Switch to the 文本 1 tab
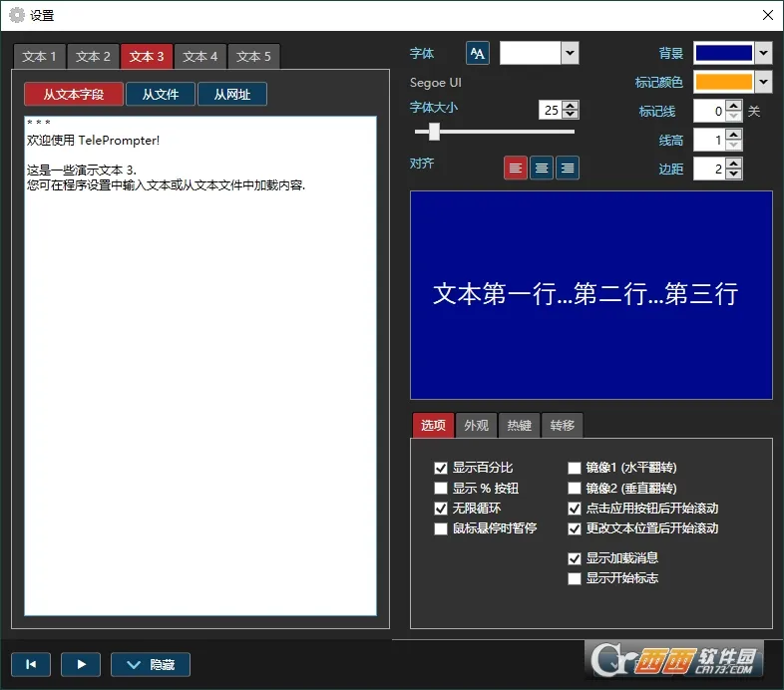This screenshot has width=784, height=690. [x=40, y=57]
